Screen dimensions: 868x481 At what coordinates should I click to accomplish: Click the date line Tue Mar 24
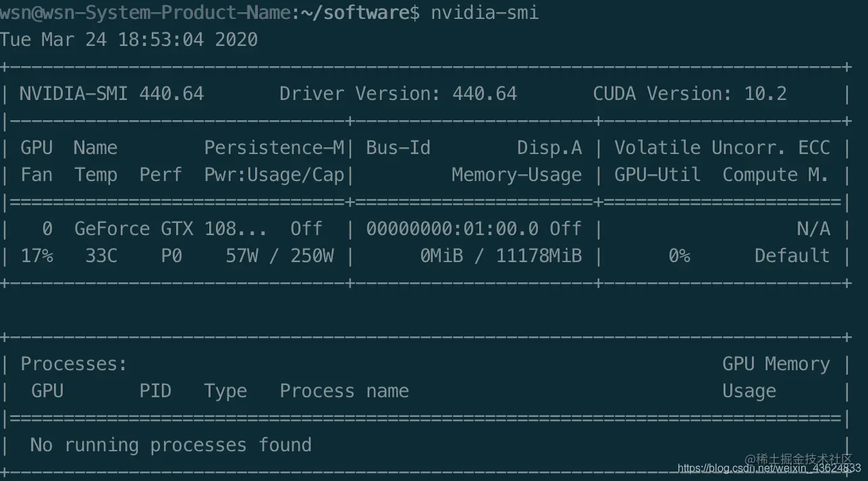(x=129, y=40)
